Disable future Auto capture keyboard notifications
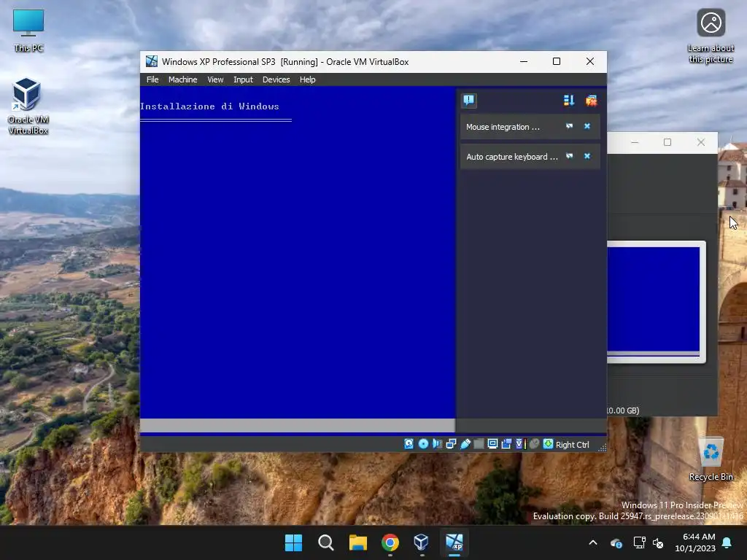747x560 pixels. pos(569,156)
